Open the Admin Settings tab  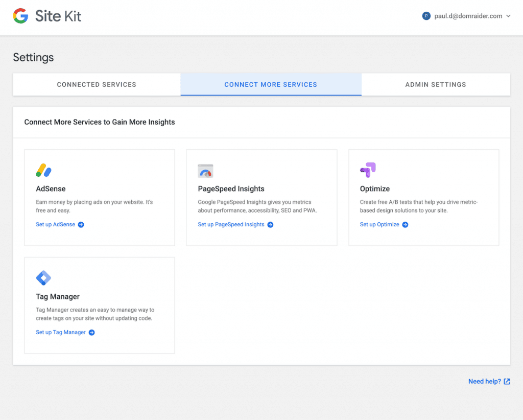[436, 85]
